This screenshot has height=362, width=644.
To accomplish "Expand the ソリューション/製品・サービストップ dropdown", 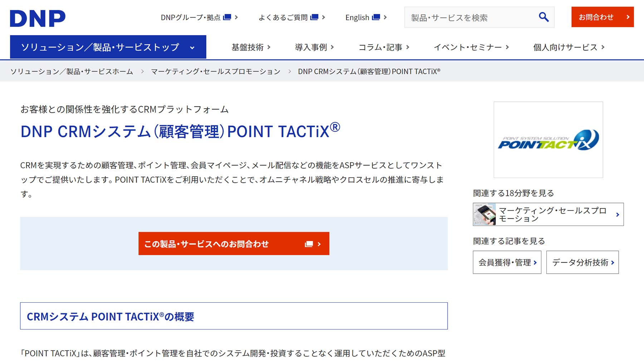I will pyautogui.click(x=108, y=47).
